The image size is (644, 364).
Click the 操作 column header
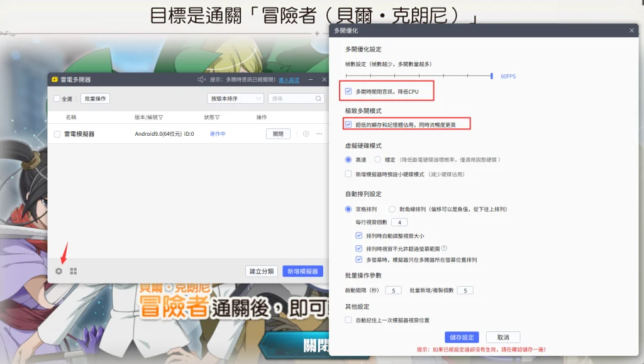pos(262,118)
